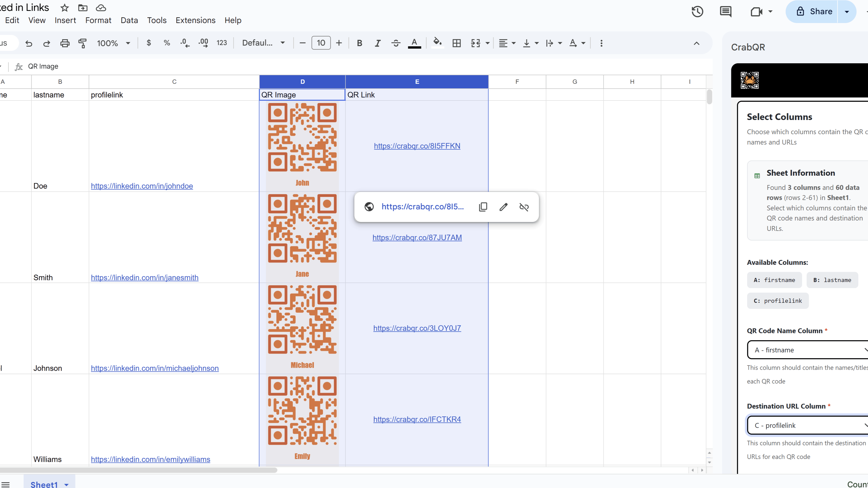Click the linkedin.com/in/janesmith link
The width and height of the screenshot is (868, 488).
[145, 277]
